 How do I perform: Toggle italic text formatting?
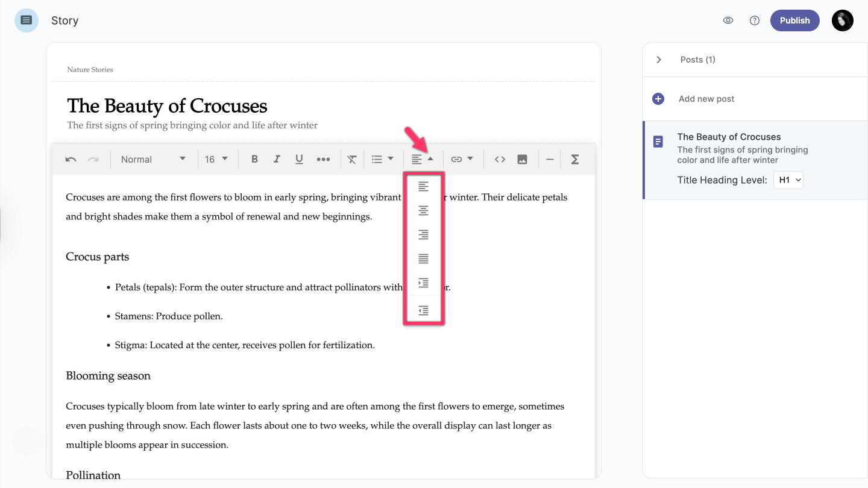[x=277, y=160]
